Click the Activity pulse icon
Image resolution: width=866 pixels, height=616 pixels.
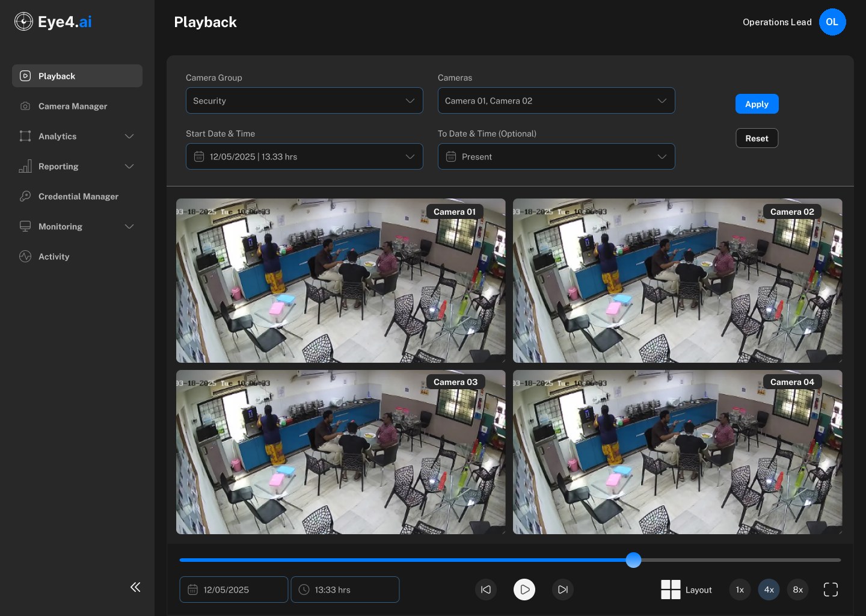tap(25, 256)
